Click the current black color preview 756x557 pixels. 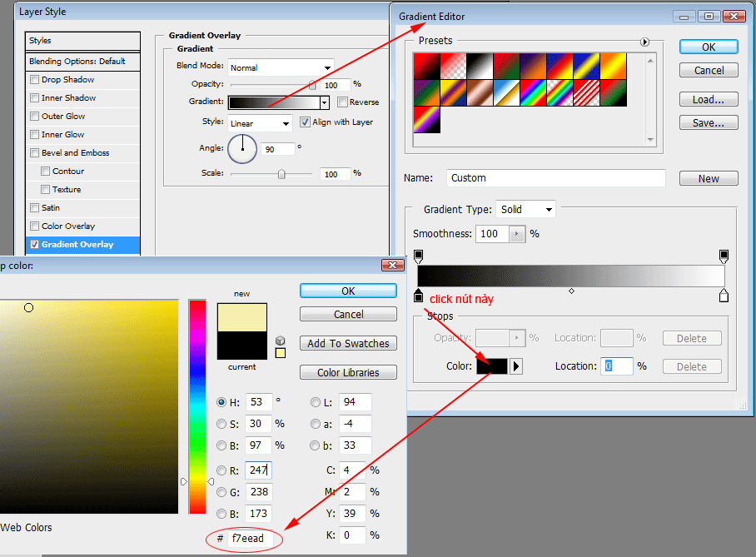tap(242, 346)
